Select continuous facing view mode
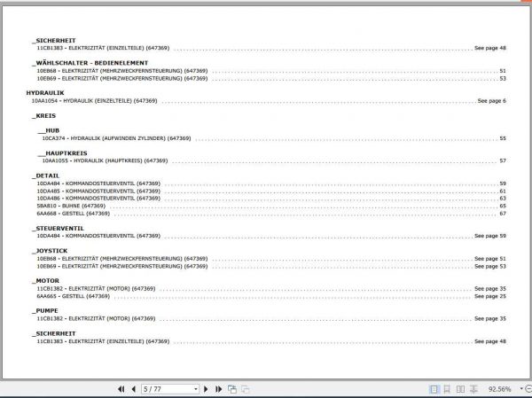The height and width of the screenshot is (398, 532). coord(473,389)
